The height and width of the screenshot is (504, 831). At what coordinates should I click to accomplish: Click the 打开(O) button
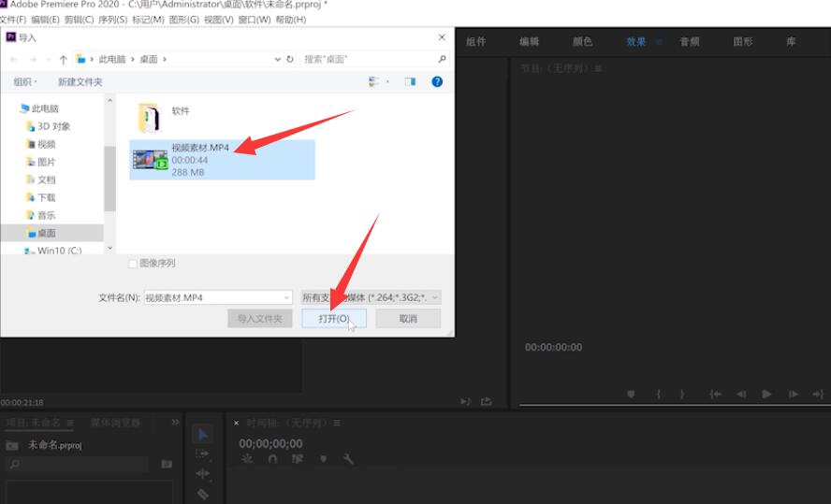334,319
